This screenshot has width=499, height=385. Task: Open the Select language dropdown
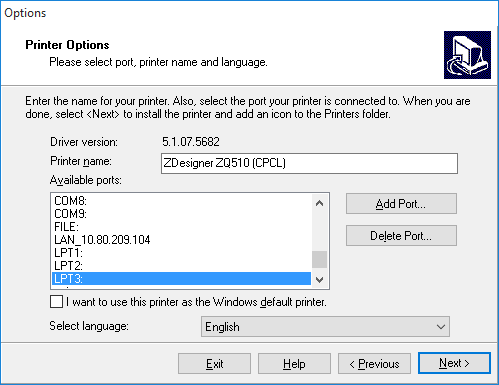click(325, 327)
